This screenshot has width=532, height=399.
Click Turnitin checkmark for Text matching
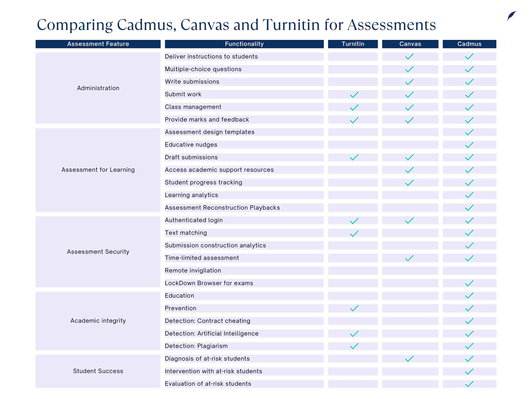(354, 234)
